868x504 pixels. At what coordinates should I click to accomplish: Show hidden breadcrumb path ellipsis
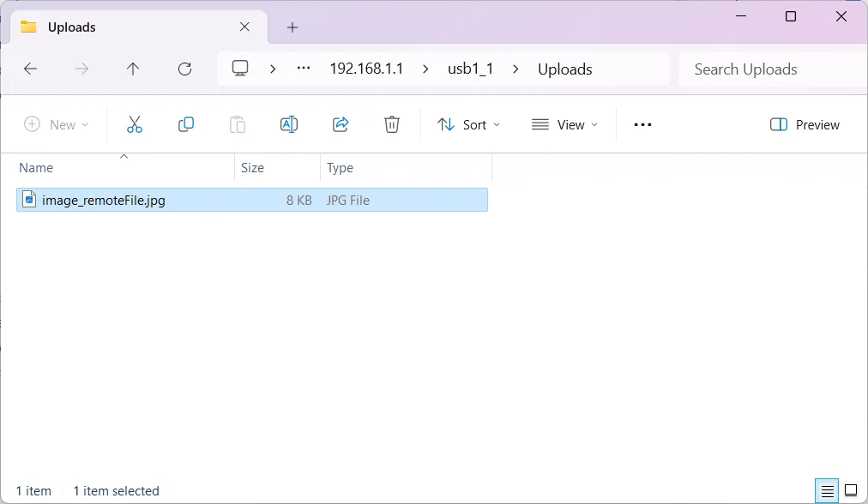[304, 68]
